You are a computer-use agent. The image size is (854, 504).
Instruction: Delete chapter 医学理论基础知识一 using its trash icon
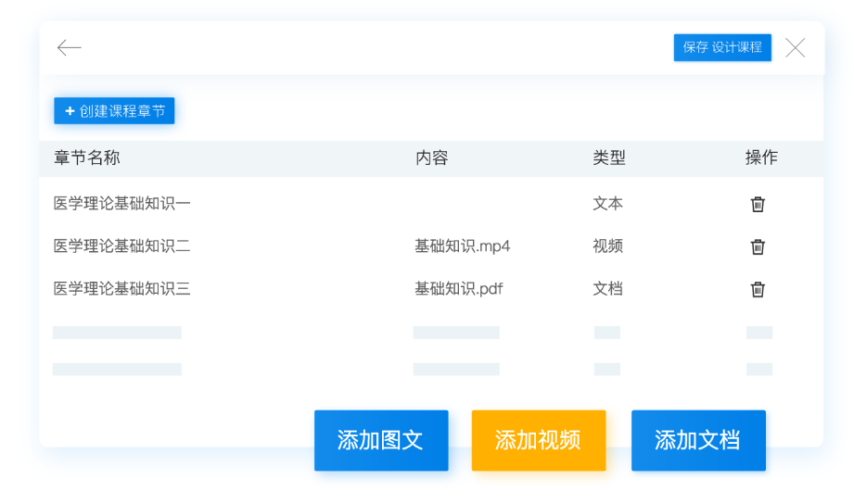(x=758, y=204)
